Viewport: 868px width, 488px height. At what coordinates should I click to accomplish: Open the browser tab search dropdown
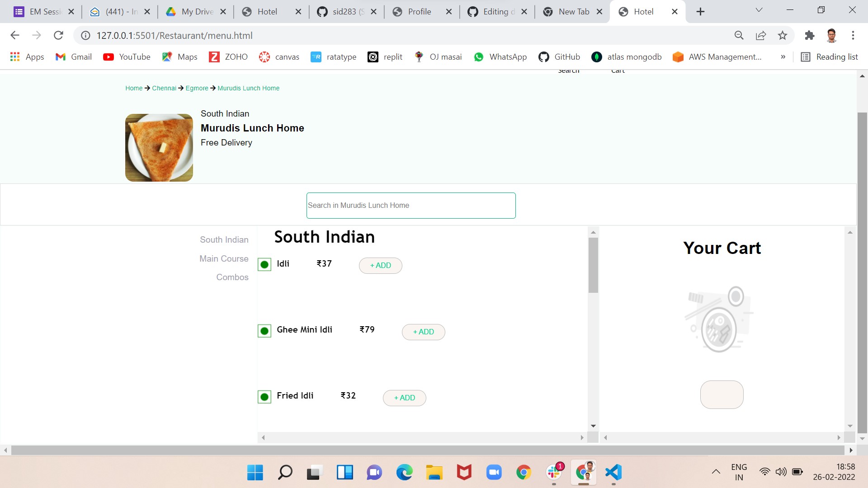[x=759, y=10]
